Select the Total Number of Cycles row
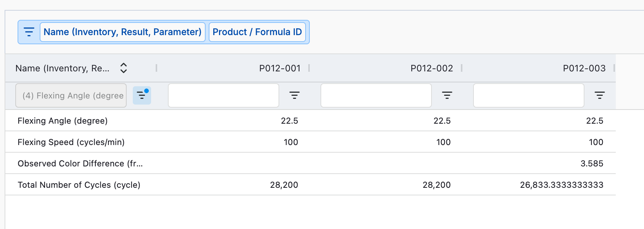The width and height of the screenshot is (644, 229). point(79,185)
